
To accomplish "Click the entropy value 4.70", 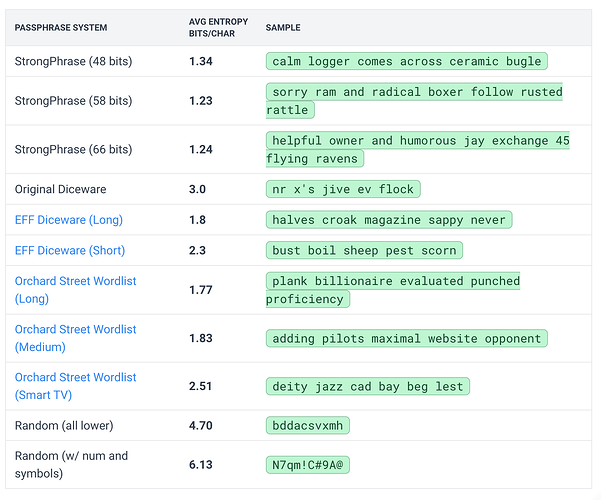I will [200, 426].
